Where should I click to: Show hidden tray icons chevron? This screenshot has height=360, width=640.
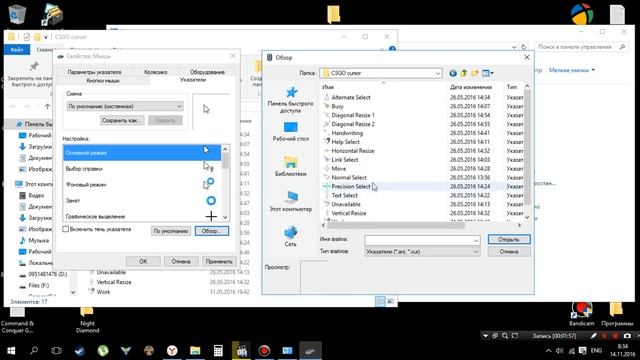point(548,351)
